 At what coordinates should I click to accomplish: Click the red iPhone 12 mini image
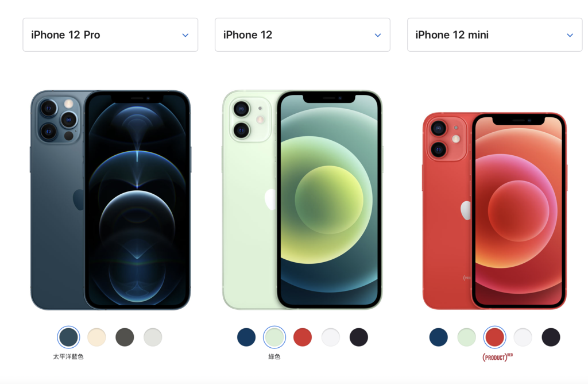(494, 211)
